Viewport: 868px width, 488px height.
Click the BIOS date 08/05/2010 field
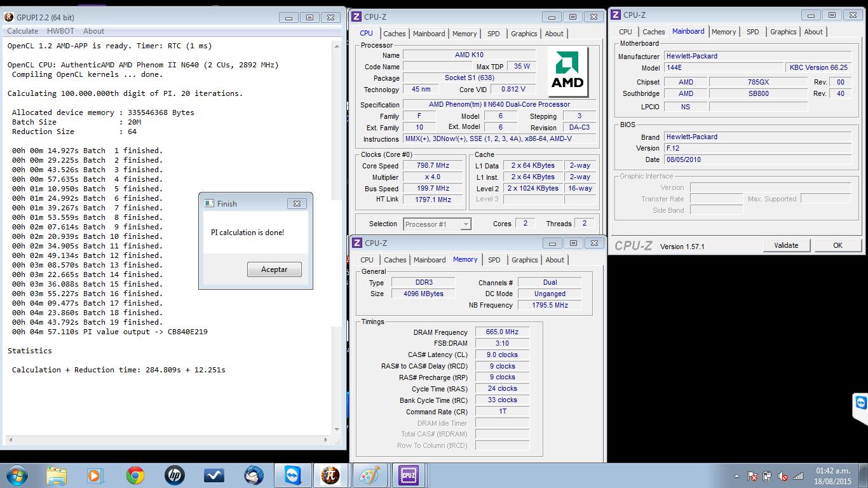[757, 159]
